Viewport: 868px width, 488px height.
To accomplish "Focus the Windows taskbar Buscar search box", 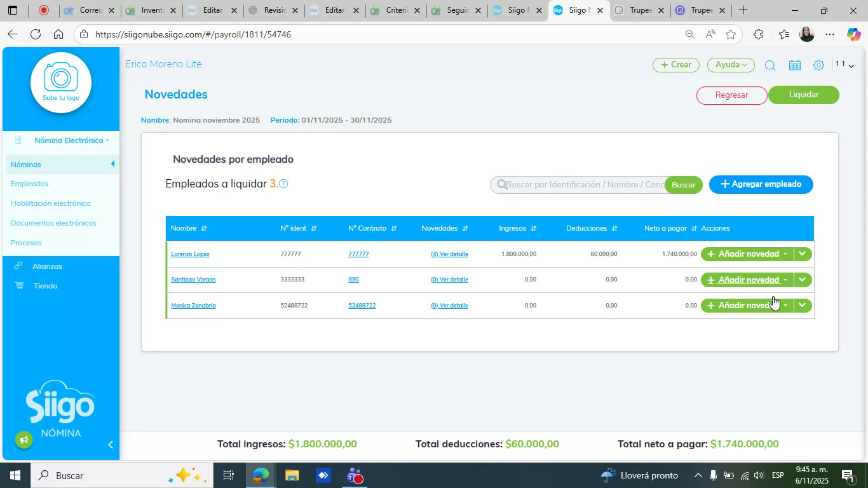I will coord(121,475).
